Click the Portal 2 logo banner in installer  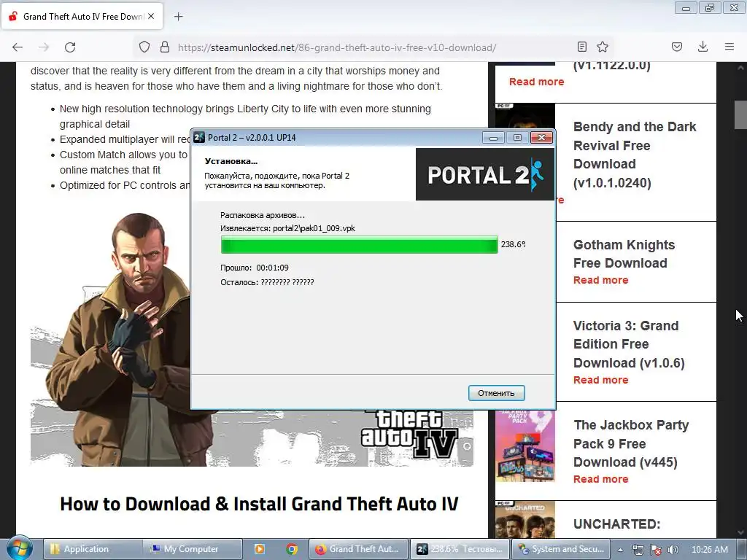click(x=485, y=174)
